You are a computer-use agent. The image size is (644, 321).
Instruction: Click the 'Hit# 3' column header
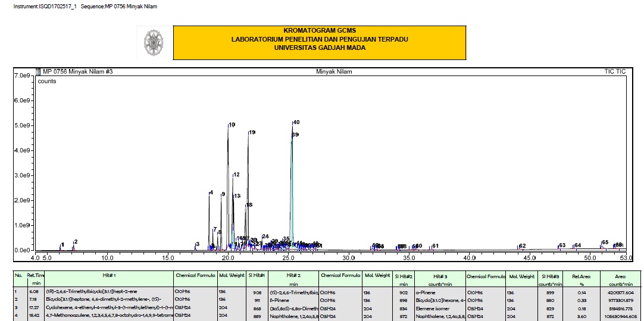pyautogui.click(x=440, y=276)
